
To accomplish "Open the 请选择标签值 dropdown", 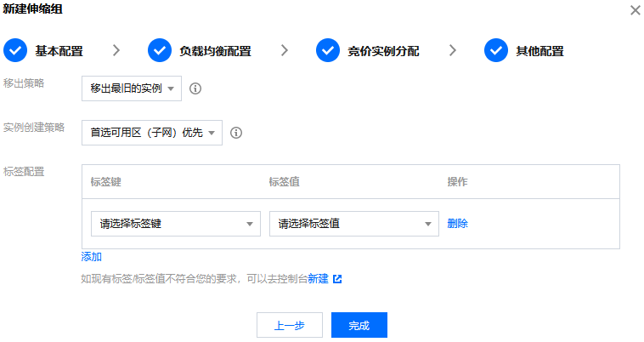I will click(x=354, y=224).
